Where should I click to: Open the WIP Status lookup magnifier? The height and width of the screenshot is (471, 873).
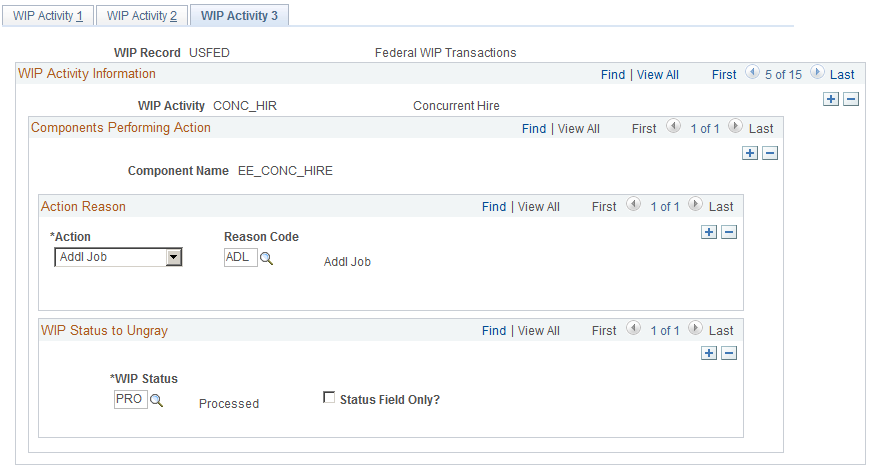(156, 400)
